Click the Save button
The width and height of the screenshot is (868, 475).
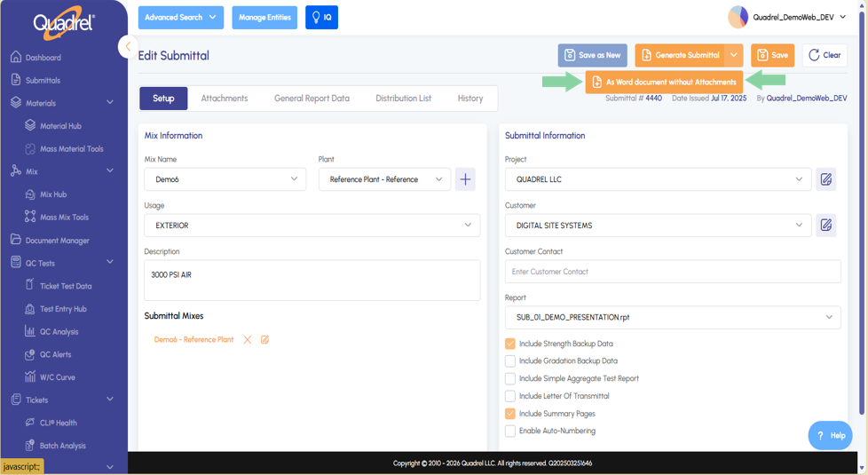pos(772,55)
